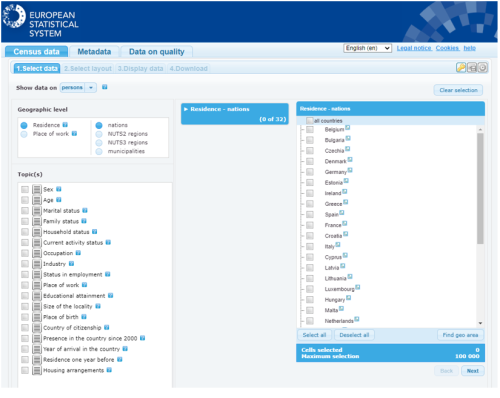Check the Age topic checkbox
The image size is (500, 398).
[25, 200]
